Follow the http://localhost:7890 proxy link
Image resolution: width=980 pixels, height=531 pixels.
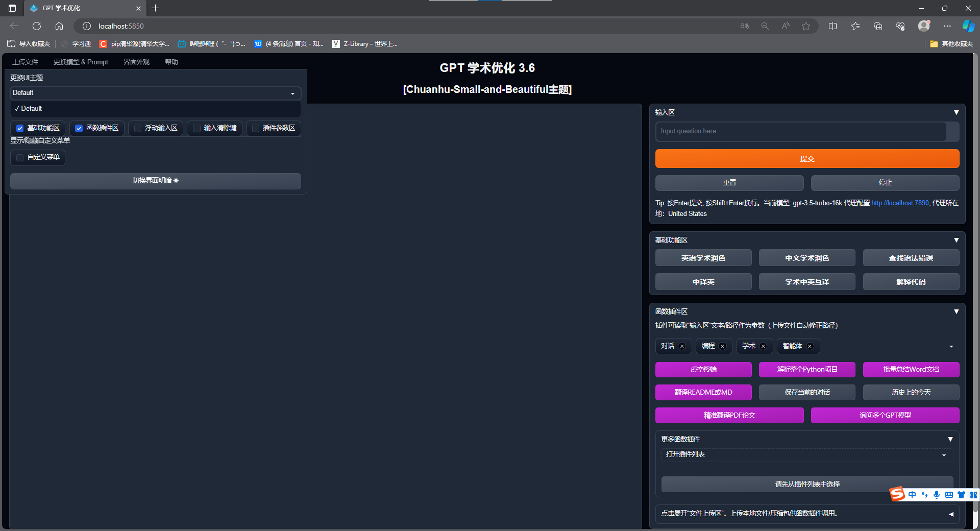pos(900,203)
